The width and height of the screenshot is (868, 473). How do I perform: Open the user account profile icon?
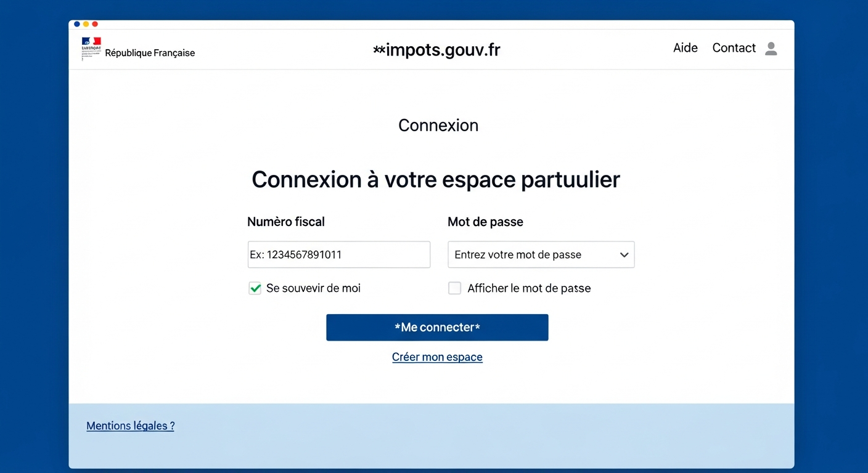pyautogui.click(x=771, y=49)
